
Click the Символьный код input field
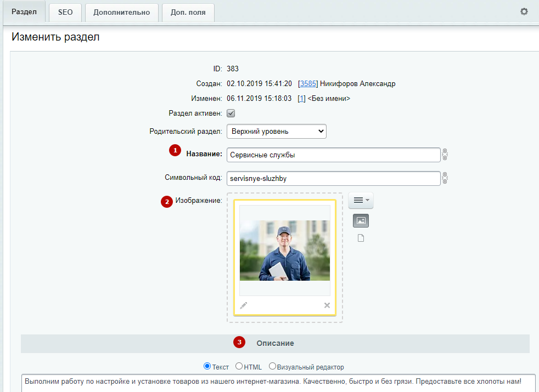coord(333,179)
